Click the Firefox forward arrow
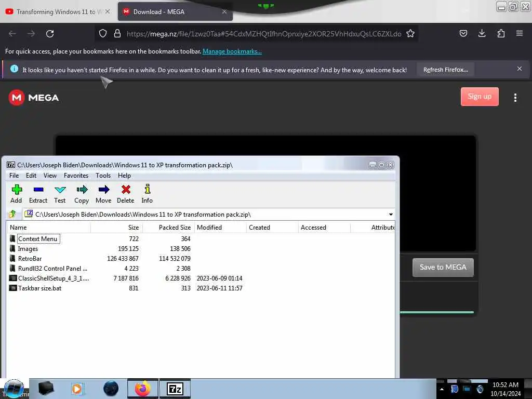 coord(31,34)
